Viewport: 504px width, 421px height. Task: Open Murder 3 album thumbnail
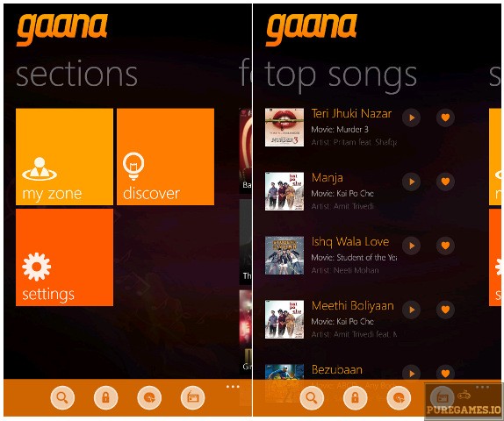point(284,127)
